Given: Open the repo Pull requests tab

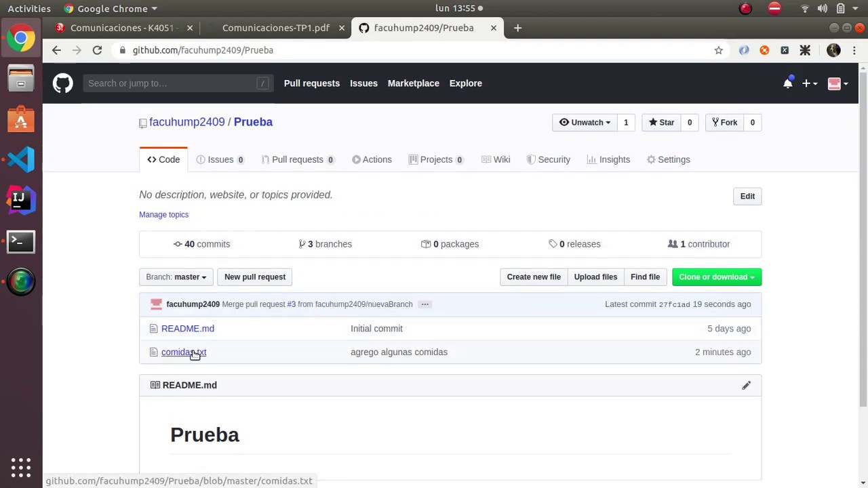Looking at the screenshot, I should [x=298, y=160].
